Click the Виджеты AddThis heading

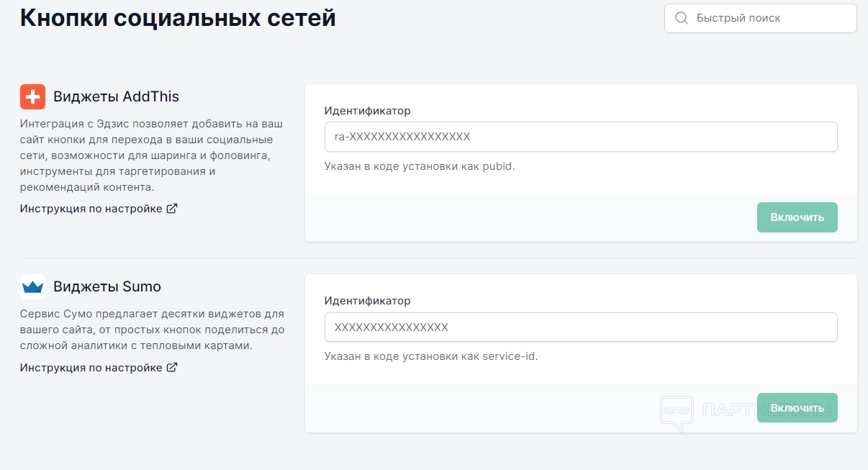point(116,96)
